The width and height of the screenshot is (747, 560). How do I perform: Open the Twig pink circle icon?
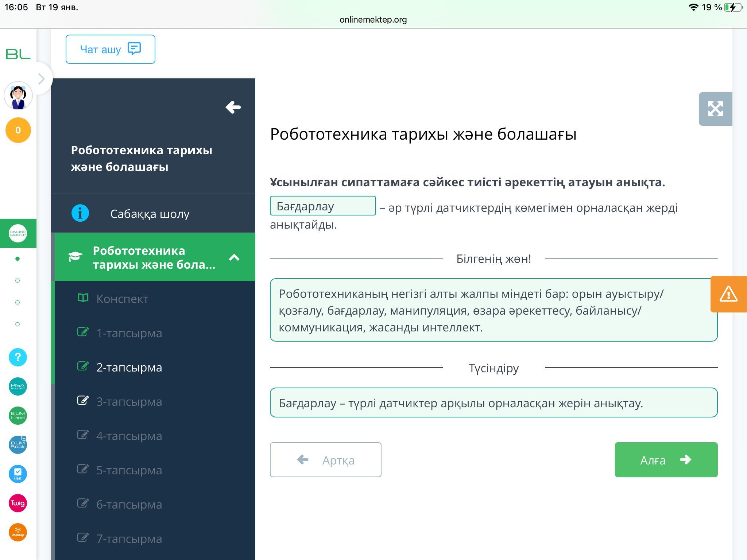tap(18, 503)
